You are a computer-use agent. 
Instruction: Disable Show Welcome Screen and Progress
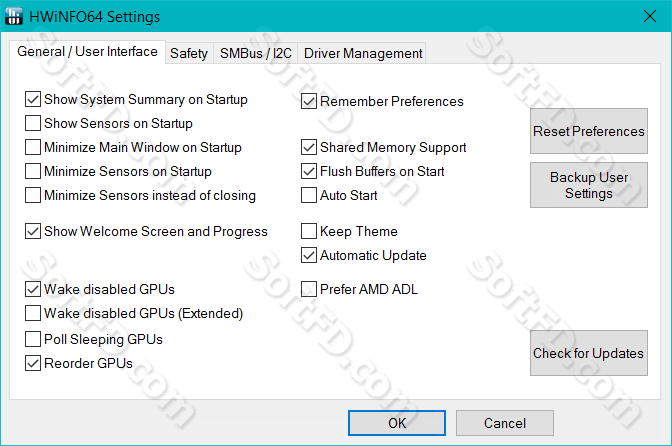33,231
